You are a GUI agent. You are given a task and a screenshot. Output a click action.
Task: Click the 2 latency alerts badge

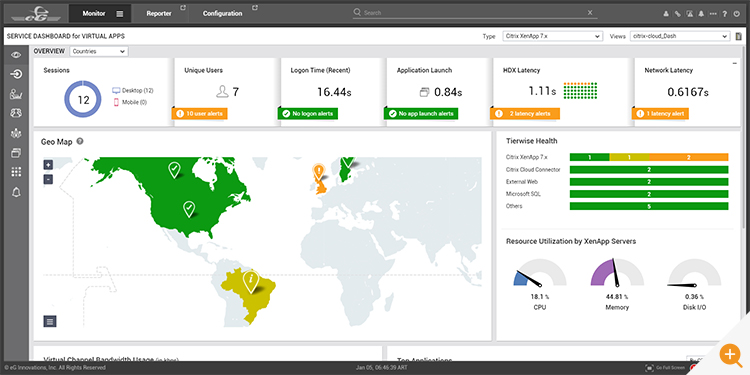pos(525,114)
